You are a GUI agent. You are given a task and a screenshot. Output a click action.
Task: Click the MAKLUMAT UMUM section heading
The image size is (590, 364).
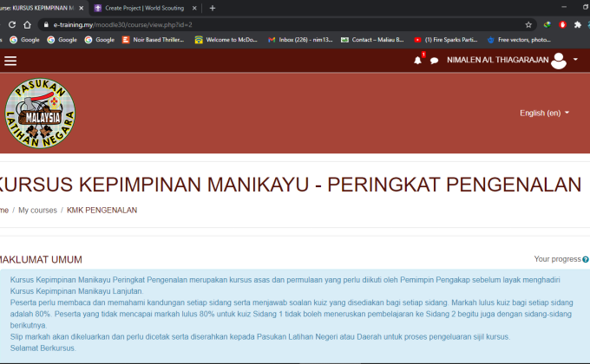pyautogui.click(x=40, y=259)
